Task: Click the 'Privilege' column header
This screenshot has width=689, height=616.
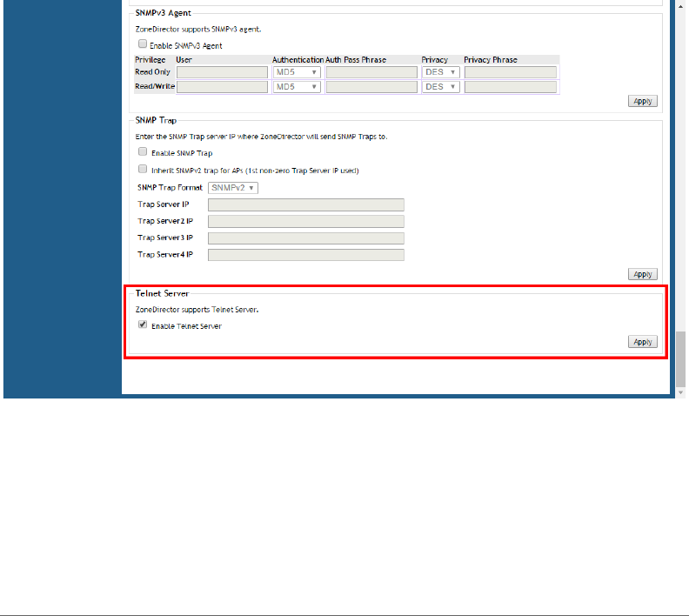Action: 151,60
